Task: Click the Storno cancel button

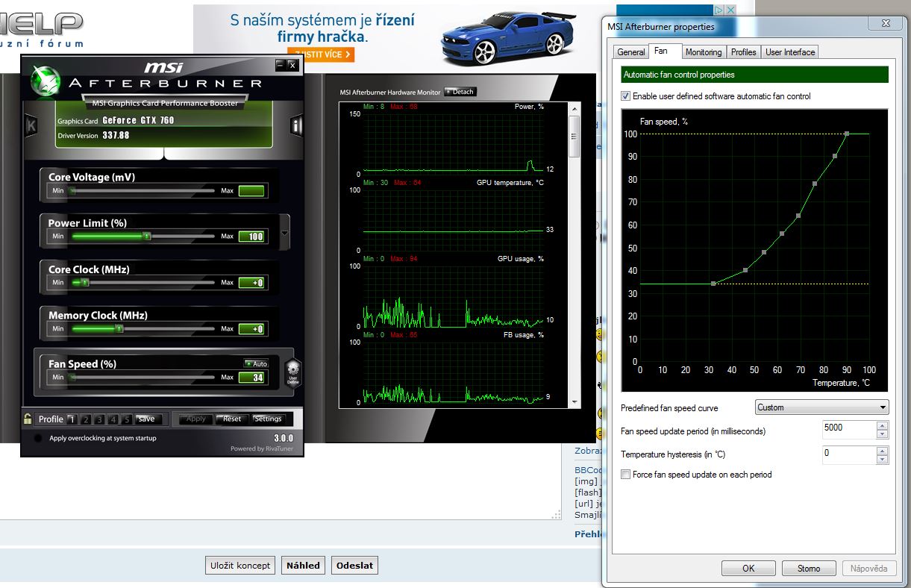Action: tap(809, 569)
